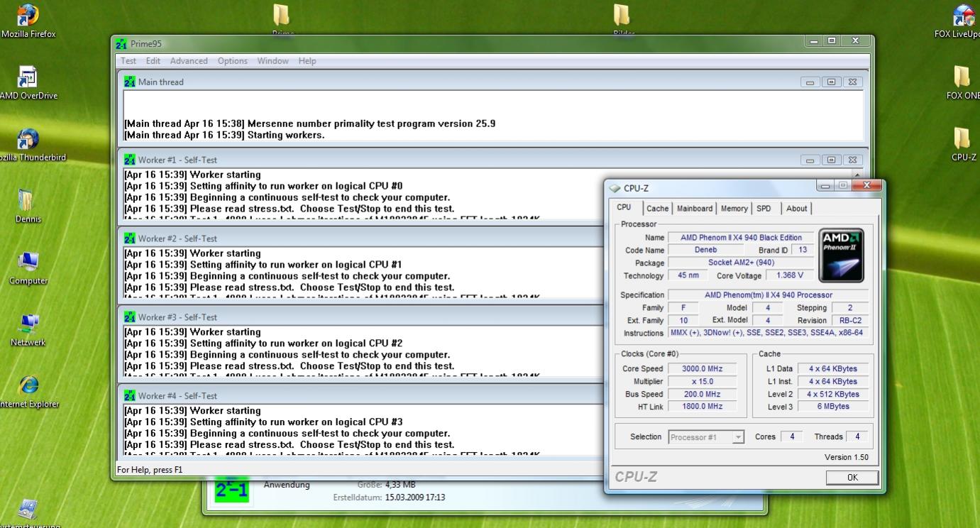Open the Help menu in Prime95
The height and width of the screenshot is (528, 980).
pos(307,61)
